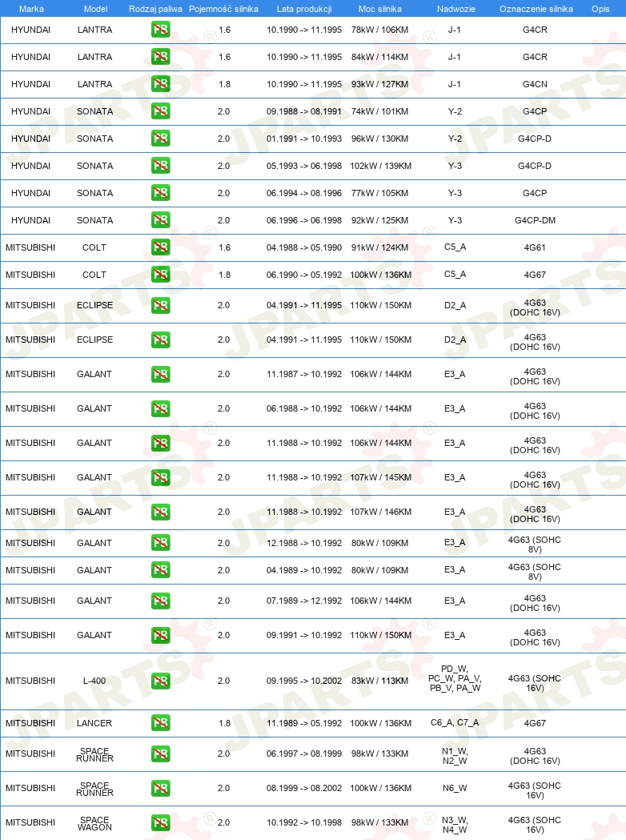Click the 'Pojemność silnika' column header
Image resolution: width=626 pixels, height=840 pixels.
pyautogui.click(x=223, y=9)
